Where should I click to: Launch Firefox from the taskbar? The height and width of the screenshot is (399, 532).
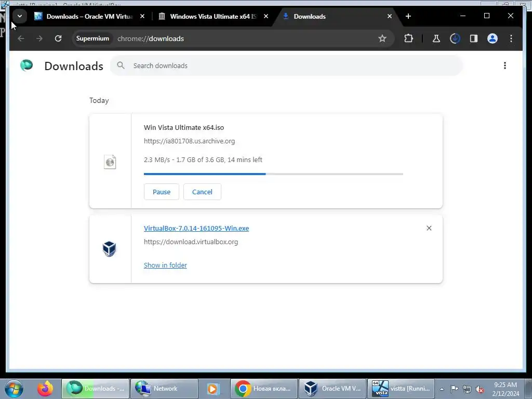45,389
